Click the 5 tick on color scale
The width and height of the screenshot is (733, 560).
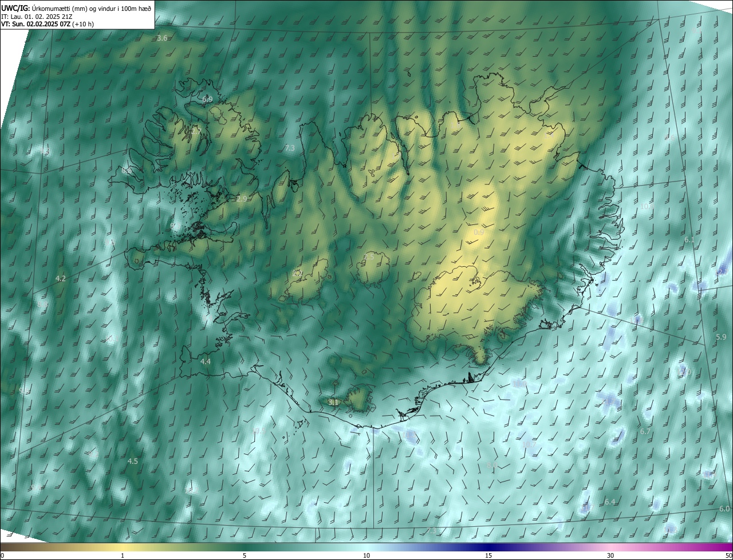(x=245, y=555)
